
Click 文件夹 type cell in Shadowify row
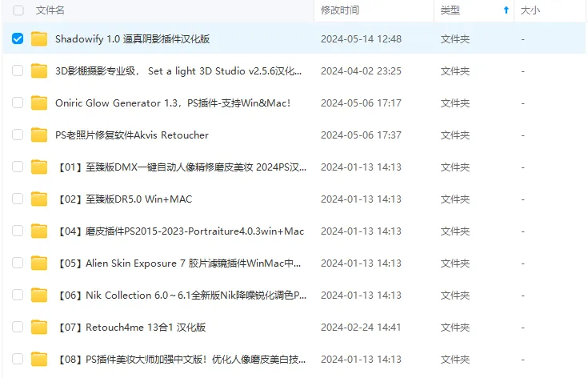pyautogui.click(x=455, y=39)
